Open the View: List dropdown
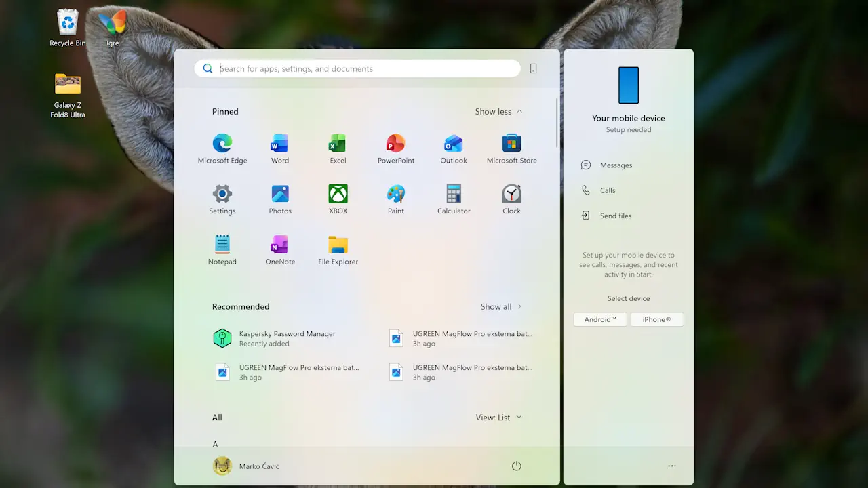 click(x=498, y=418)
